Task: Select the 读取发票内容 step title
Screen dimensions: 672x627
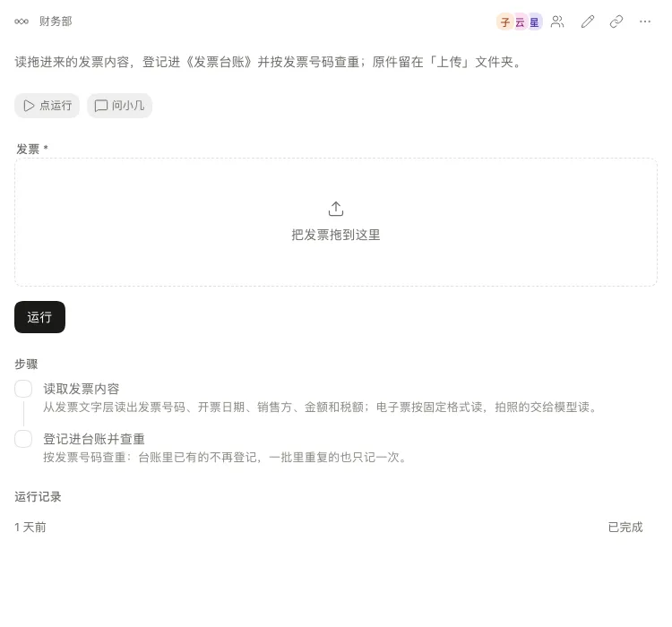Action: pos(82,389)
